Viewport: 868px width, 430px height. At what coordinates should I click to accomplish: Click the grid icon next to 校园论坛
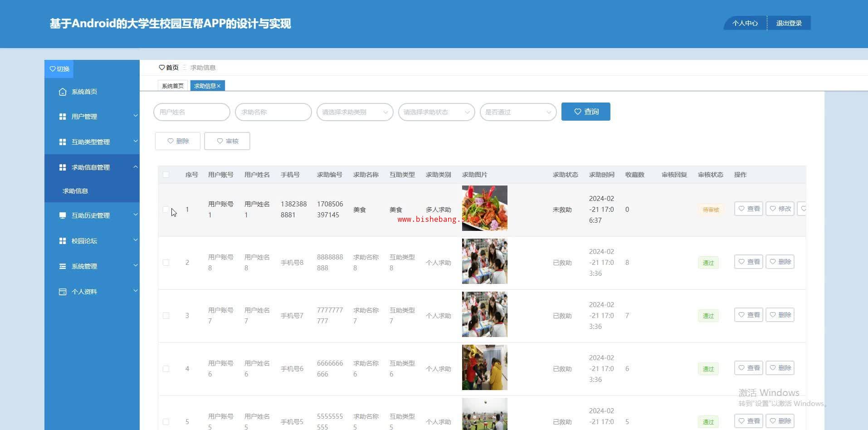(x=63, y=241)
